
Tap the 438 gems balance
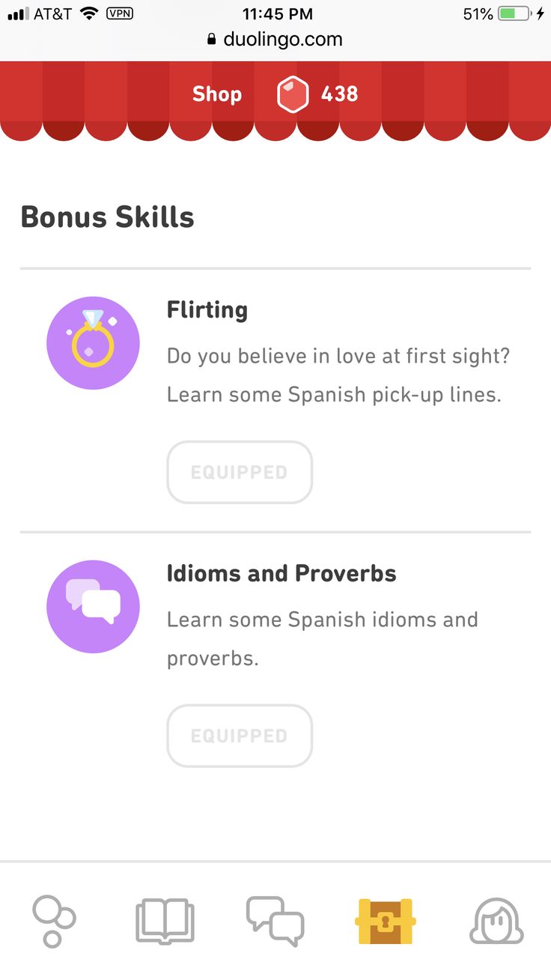[x=339, y=94]
